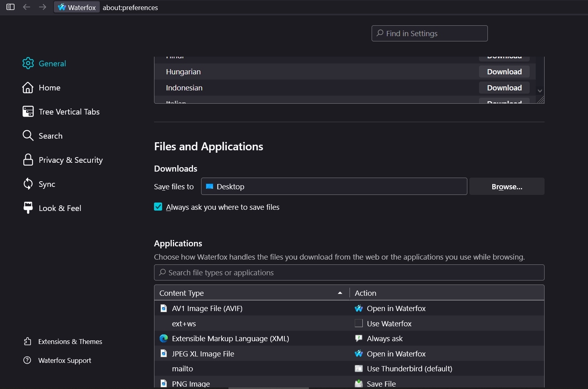This screenshot has height=389, width=588.
Task: Open Tree Vertical Tabs settings icon
Action: click(x=28, y=112)
